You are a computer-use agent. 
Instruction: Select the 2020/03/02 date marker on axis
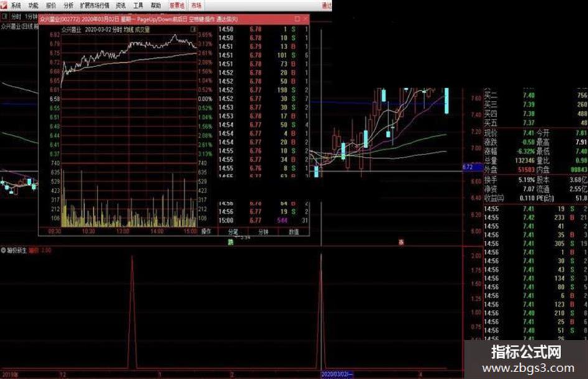(x=337, y=375)
